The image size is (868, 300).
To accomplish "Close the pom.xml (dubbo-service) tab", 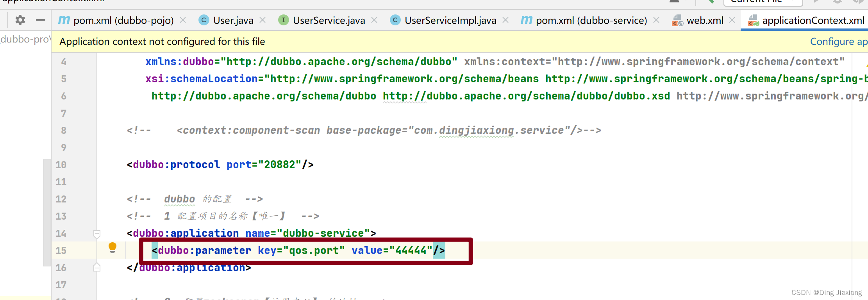I will click(656, 20).
